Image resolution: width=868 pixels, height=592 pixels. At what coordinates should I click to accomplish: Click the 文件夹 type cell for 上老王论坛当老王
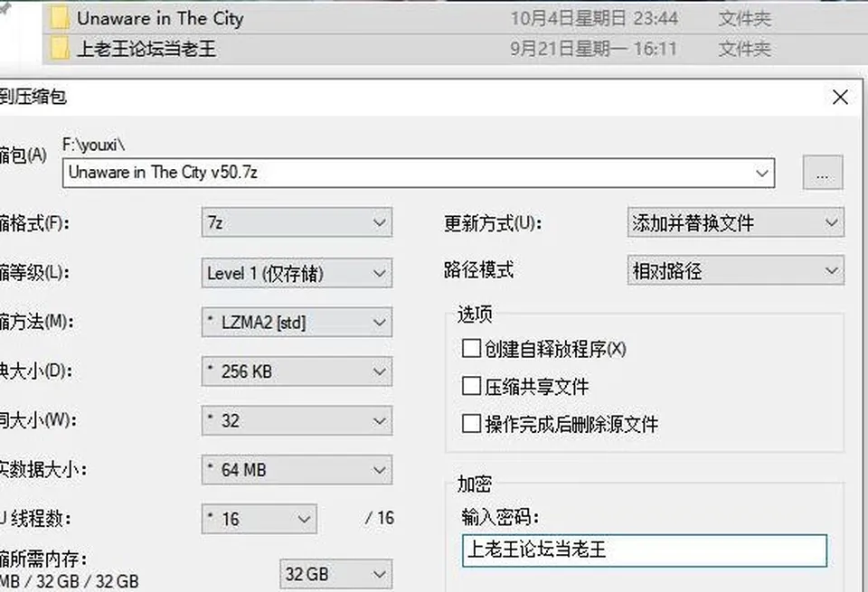point(744,49)
